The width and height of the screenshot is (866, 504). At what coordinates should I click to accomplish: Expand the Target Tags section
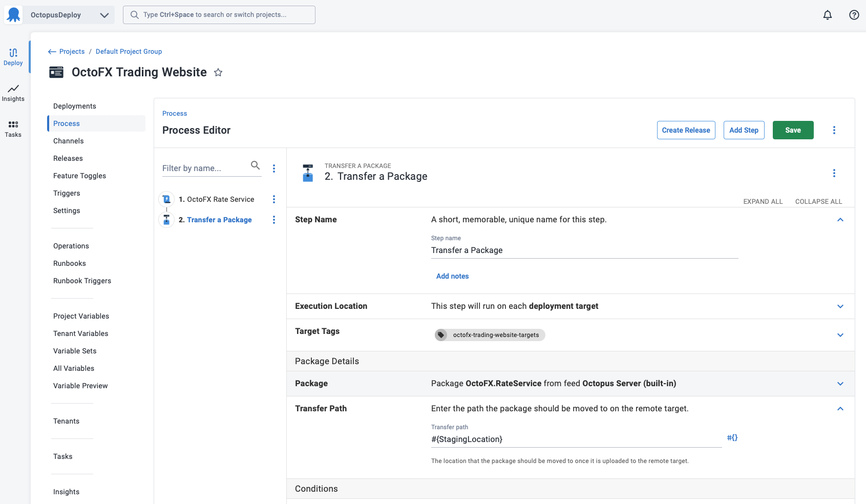tap(840, 335)
